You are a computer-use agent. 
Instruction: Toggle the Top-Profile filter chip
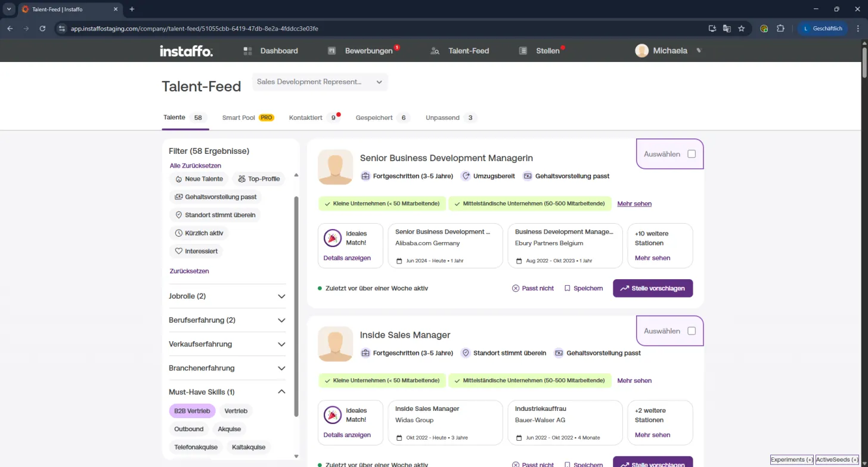pyautogui.click(x=259, y=179)
